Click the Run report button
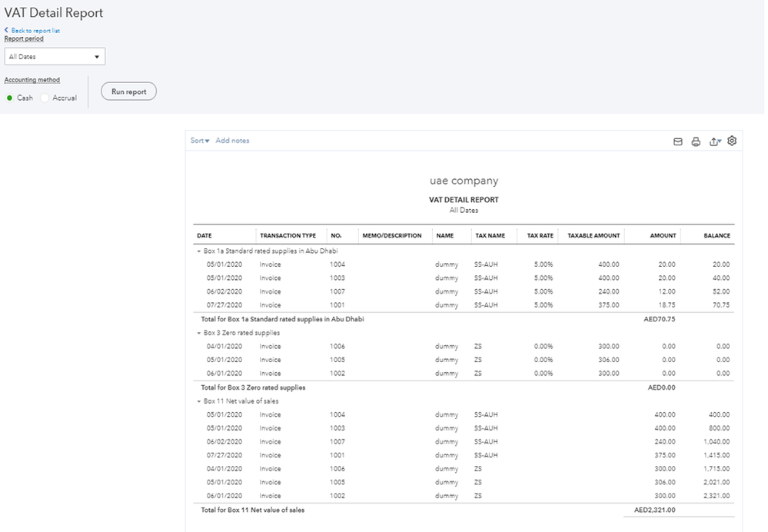The height and width of the screenshot is (532, 768). pyautogui.click(x=128, y=91)
